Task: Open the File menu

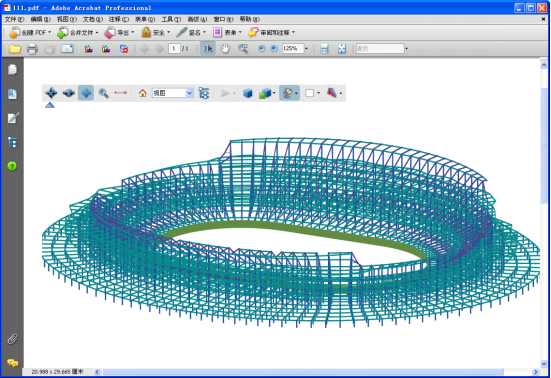Action: 14,19
